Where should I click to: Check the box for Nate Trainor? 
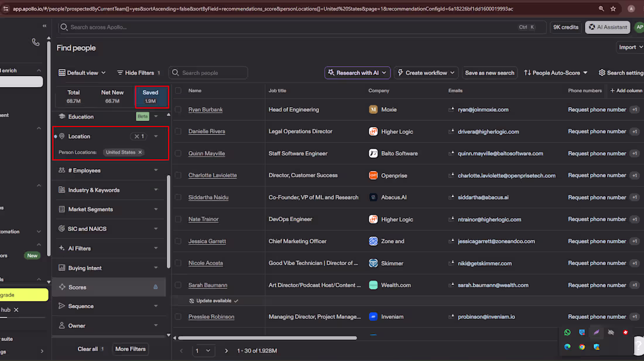tap(178, 219)
